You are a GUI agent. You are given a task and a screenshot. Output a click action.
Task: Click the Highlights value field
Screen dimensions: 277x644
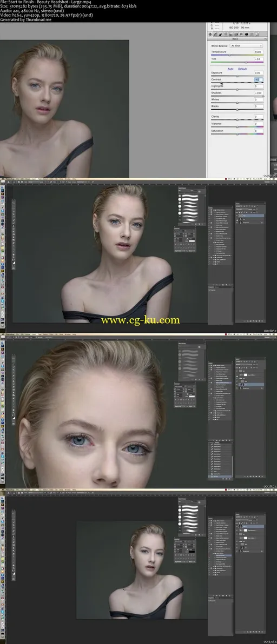[259, 86]
